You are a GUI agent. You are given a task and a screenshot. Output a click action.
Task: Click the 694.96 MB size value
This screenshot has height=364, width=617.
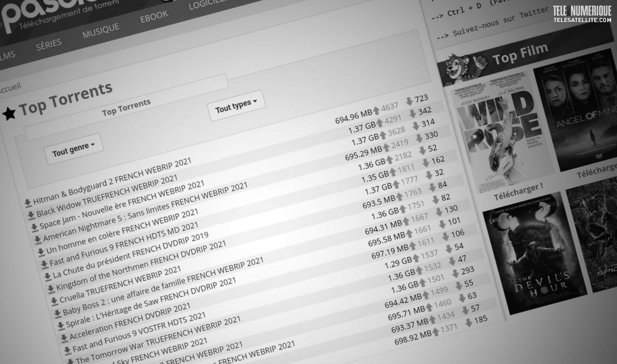click(353, 117)
